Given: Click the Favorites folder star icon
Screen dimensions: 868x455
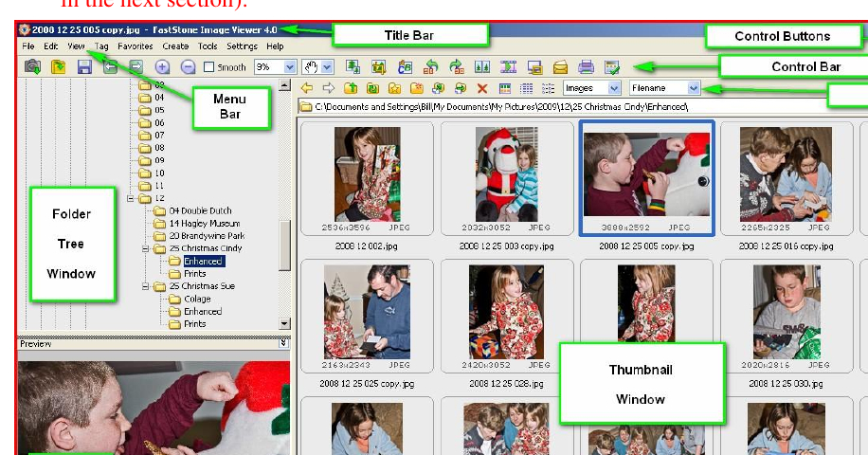Looking at the screenshot, I should (394, 88).
